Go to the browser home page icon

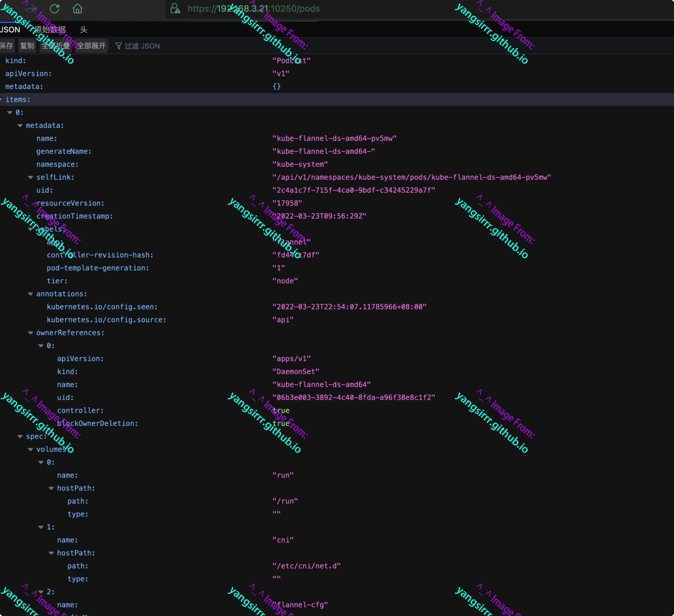point(77,8)
